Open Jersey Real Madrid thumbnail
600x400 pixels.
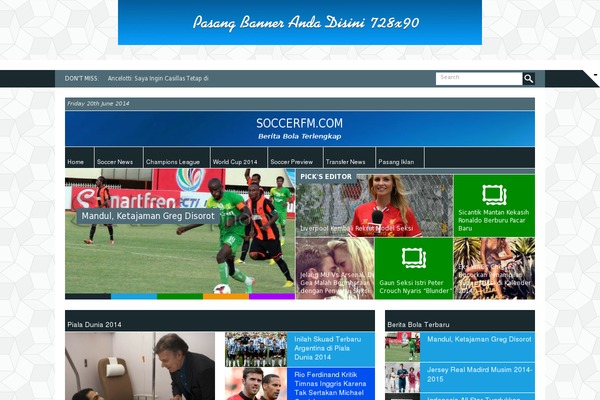point(402,378)
